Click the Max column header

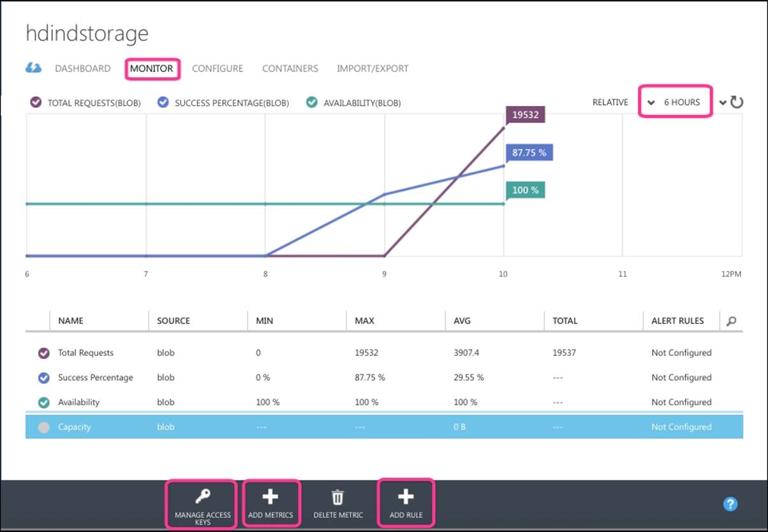(365, 321)
